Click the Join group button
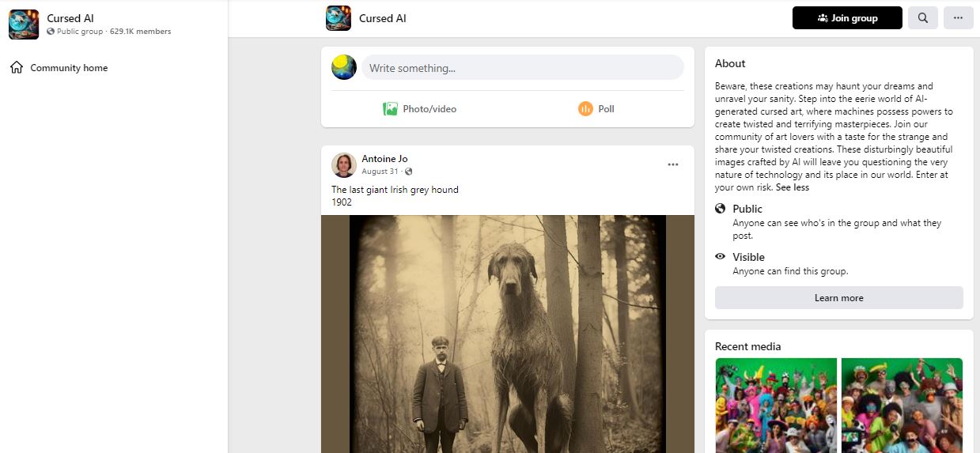This screenshot has width=980, height=453. click(847, 18)
